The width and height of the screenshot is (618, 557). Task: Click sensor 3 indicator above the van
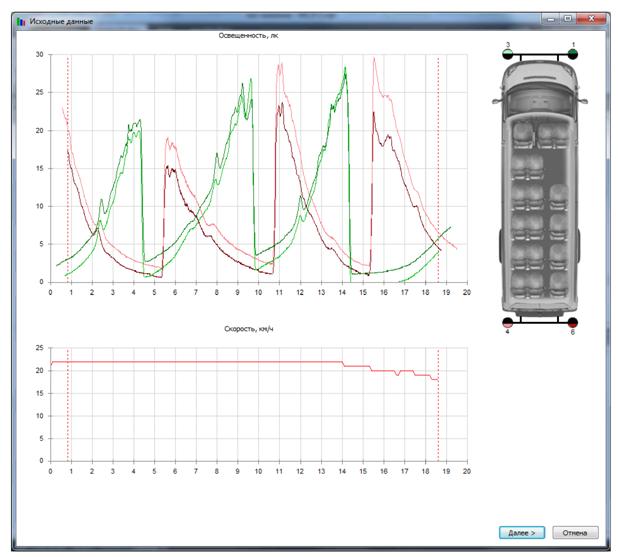[x=508, y=54]
